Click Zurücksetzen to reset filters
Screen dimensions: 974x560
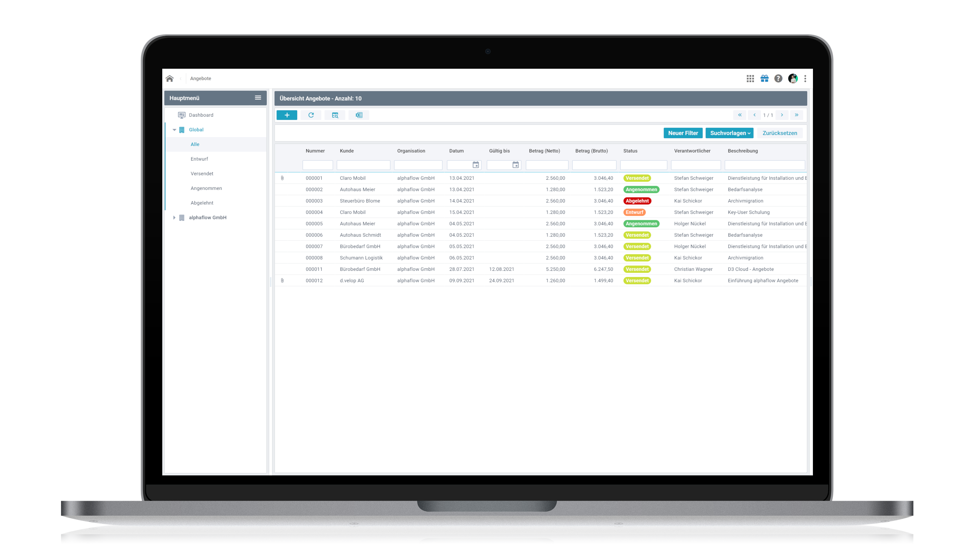[780, 133]
